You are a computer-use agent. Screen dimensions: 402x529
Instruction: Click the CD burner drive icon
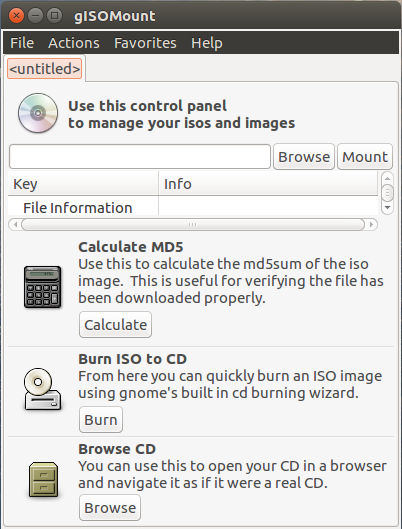(x=42, y=389)
